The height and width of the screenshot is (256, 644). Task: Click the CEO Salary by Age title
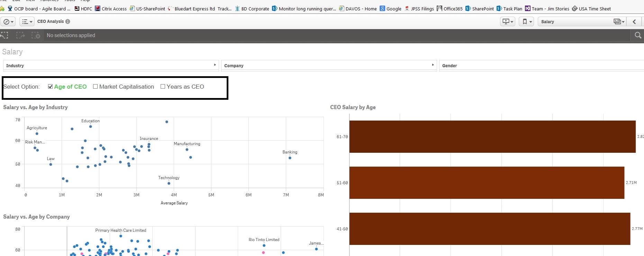(x=353, y=107)
